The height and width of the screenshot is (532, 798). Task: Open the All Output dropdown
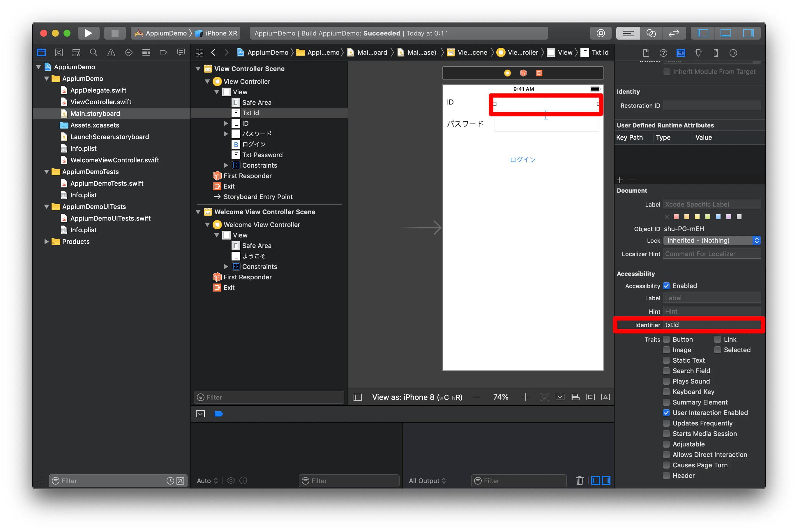coord(427,481)
